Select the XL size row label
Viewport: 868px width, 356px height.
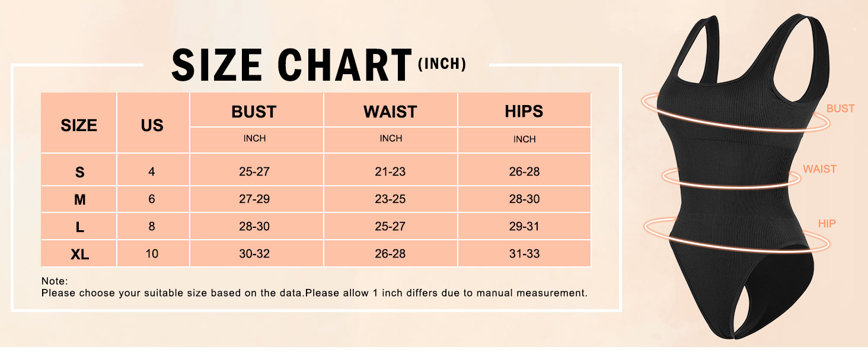coord(79,255)
